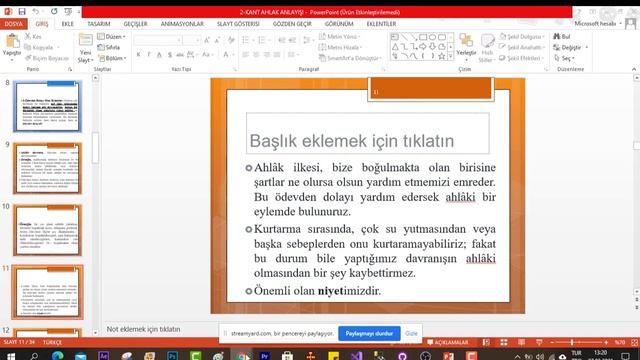Toggle strikethrough abc formatting
This screenshot has width=640, height=360.
[x=180, y=55]
